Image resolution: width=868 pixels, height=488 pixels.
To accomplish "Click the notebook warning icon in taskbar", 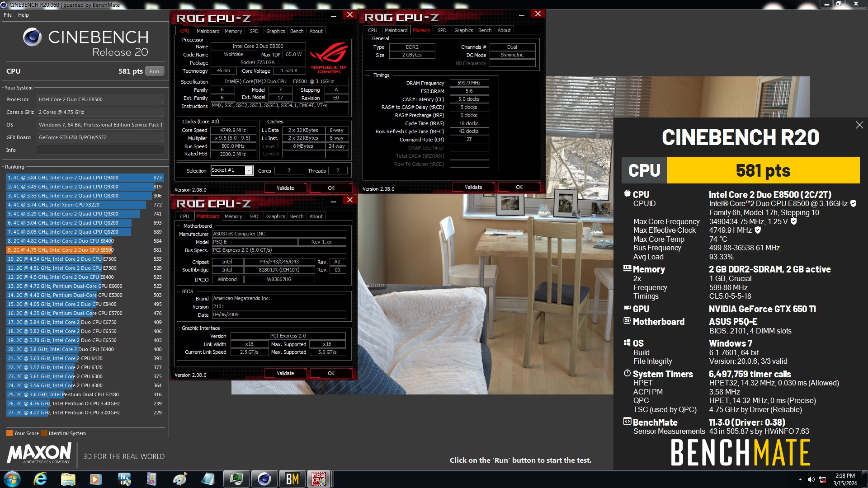I will [x=152, y=479].
